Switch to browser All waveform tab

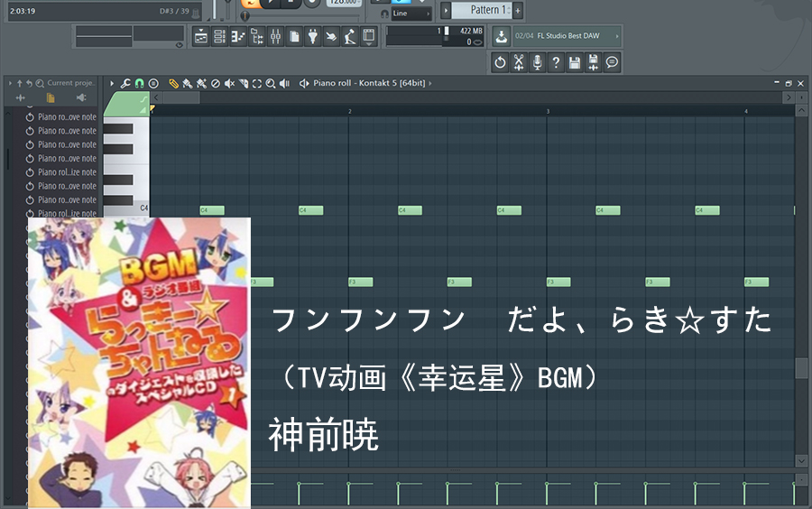(x=20, y=97)
